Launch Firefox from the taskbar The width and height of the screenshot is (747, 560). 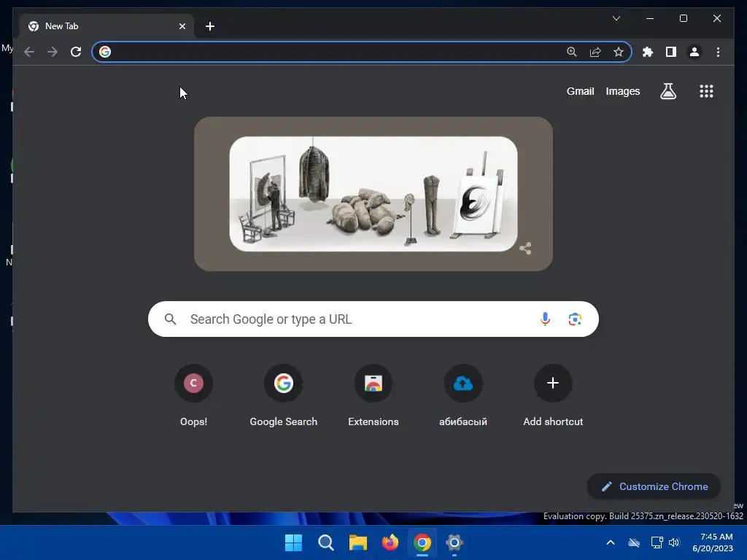coord(390,542)
